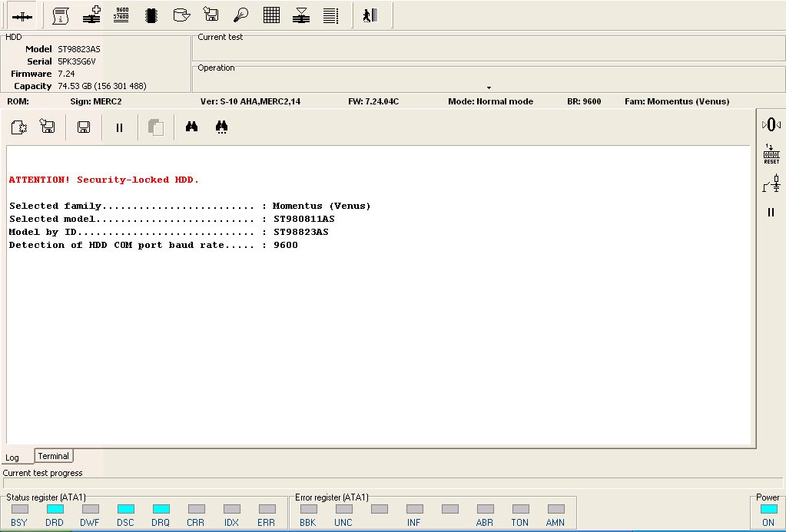Click the top toolbar floppy-with-arrow icon
This screenshot has height=532, width=786.
pos(211,15)
